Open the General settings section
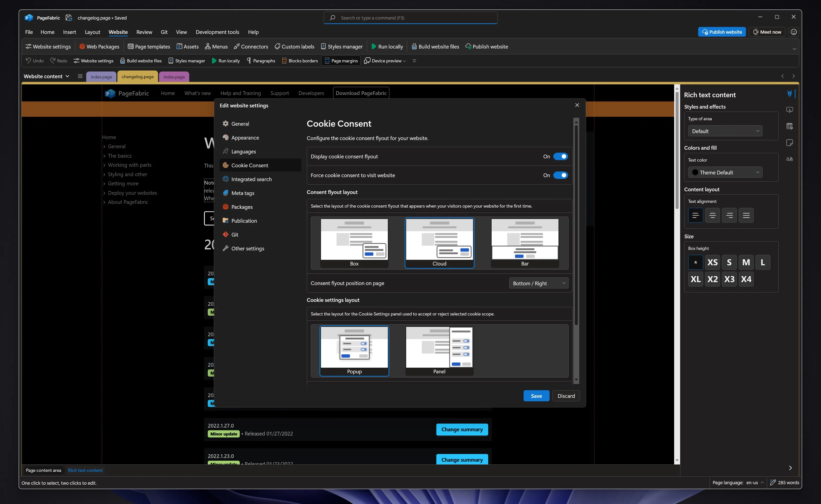The width and height of the screenshot is (821, 504). [260, 124]
